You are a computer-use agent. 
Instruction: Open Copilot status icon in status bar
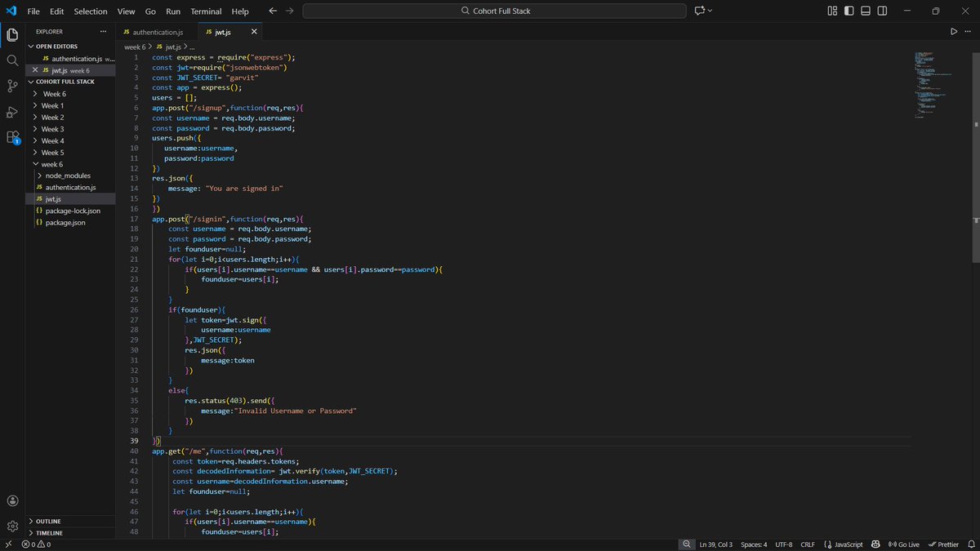pyautogui.click(x=875, y=544)
